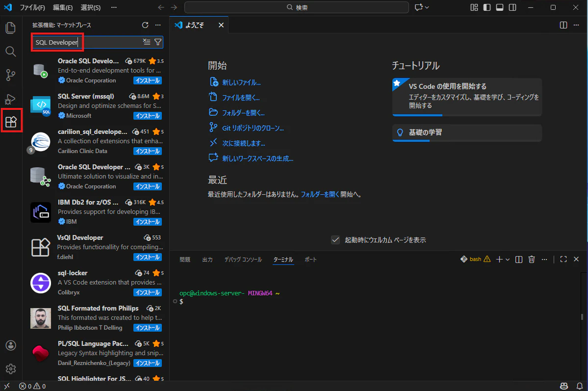Open the VS Code の使用を開始する walkthrough

(467, 97)
